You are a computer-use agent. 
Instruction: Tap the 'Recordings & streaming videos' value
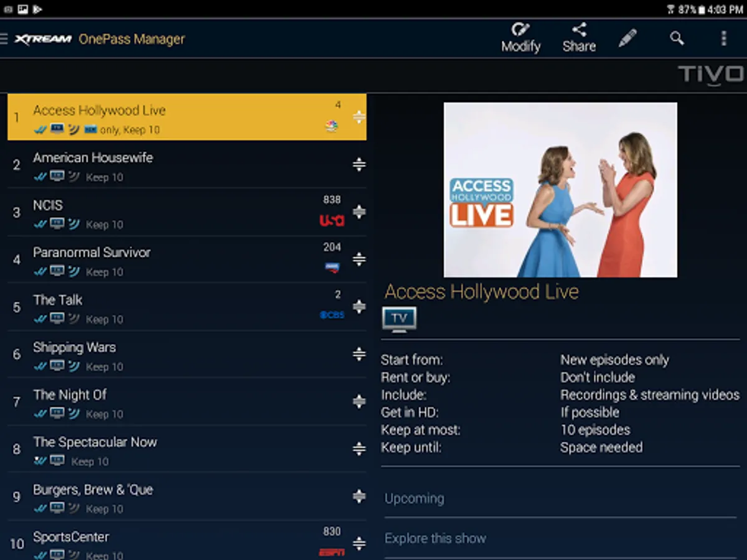tap(650, 394)
